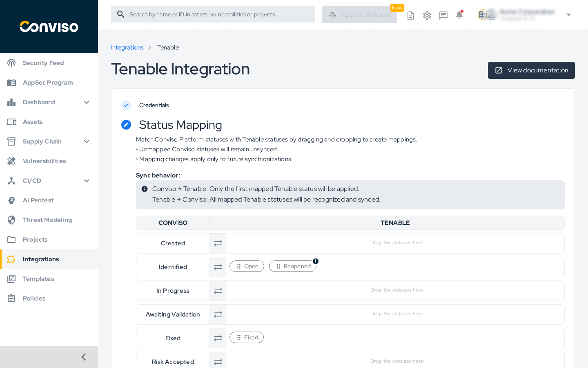Image resolution: width=588 pixels, height=368 pixels.
Task: Click the AppSec Program book icon
Action: 11,83
